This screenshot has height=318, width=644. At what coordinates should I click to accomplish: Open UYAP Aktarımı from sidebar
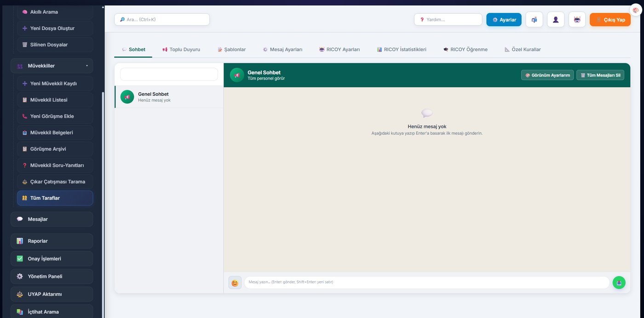coord(52,294)
